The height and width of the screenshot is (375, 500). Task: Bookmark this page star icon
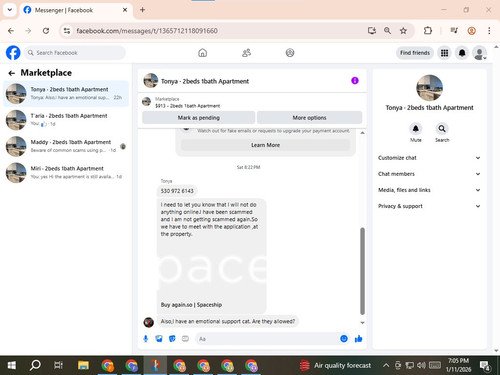(x=403, y=31)
